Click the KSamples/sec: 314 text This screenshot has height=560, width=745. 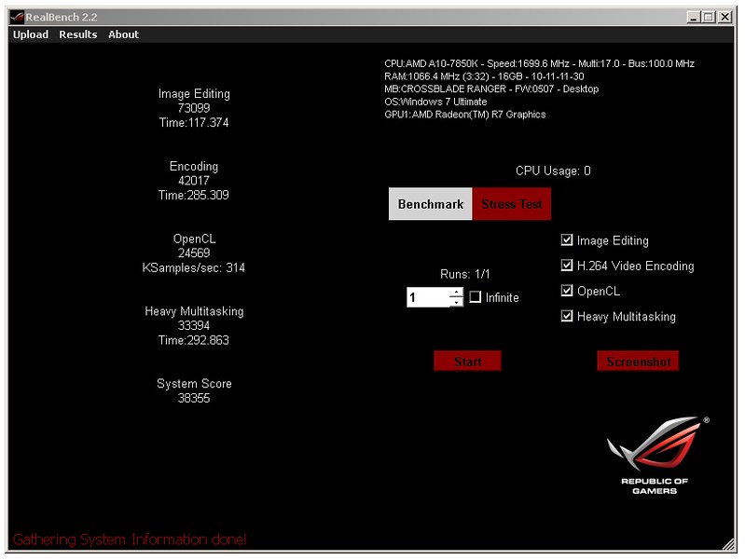tap(194, 268)
